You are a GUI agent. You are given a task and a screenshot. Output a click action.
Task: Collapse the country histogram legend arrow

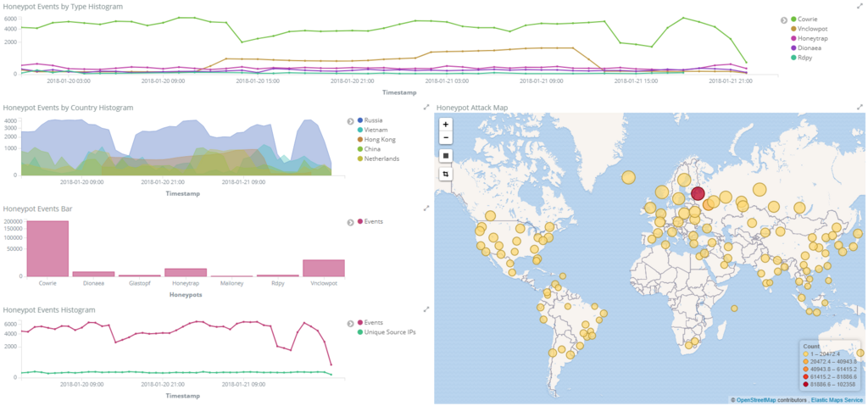pos(350,120)
